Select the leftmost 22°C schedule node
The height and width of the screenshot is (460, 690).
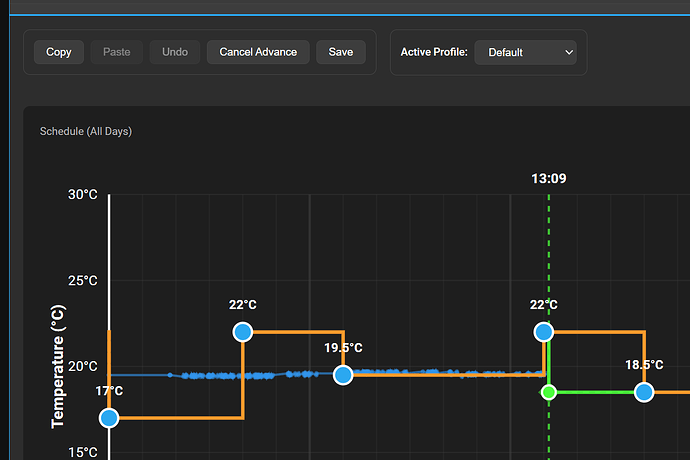(242, 332)
